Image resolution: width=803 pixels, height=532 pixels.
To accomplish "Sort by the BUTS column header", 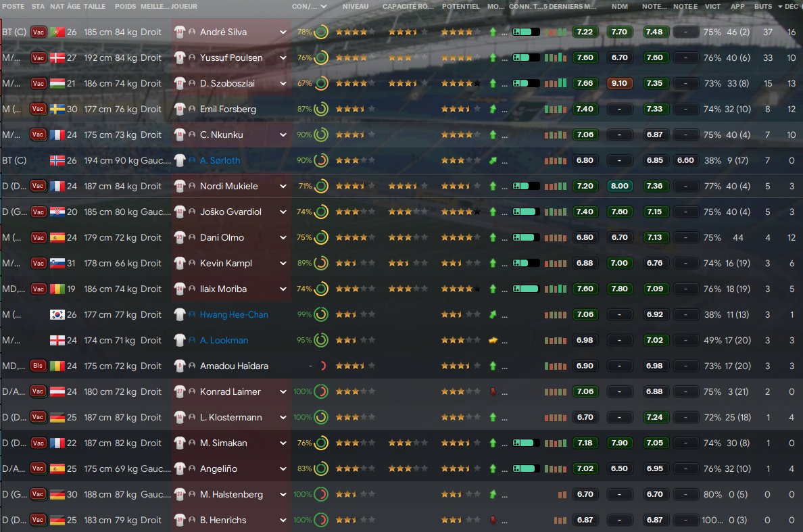I will pos(763,7).
